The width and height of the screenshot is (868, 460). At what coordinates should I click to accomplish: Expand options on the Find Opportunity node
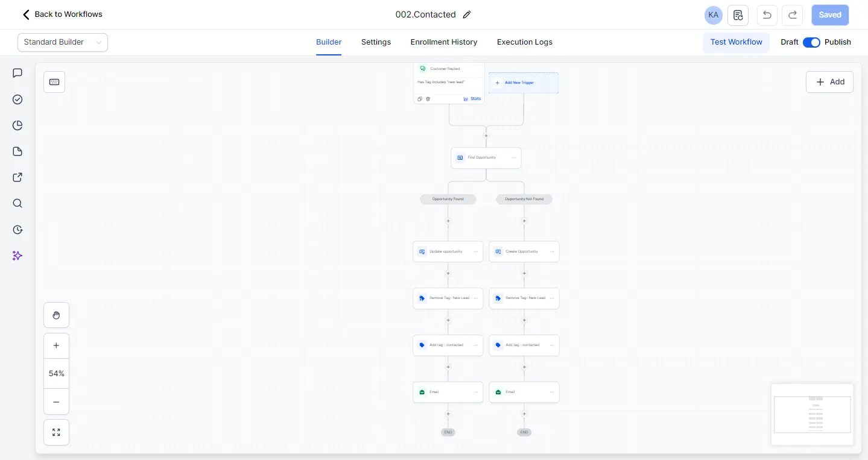[513, 157]
